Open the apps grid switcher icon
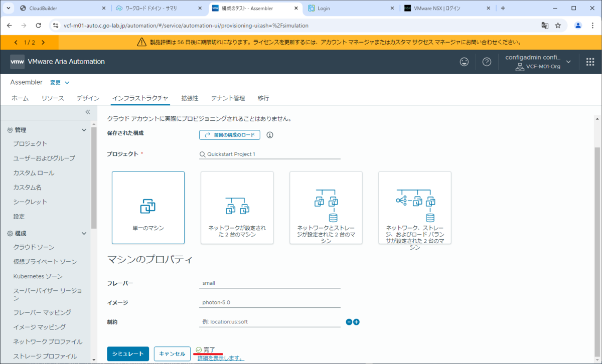 590,62
